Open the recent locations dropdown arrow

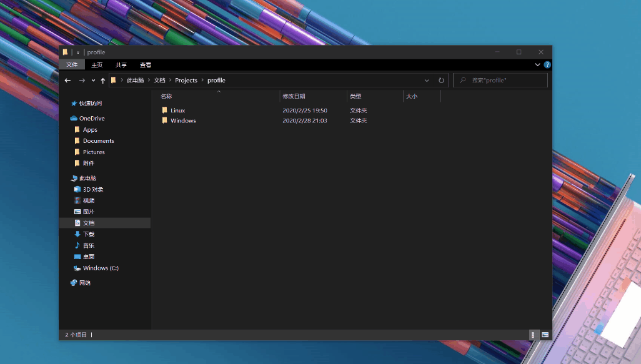[x=93, y=81]
